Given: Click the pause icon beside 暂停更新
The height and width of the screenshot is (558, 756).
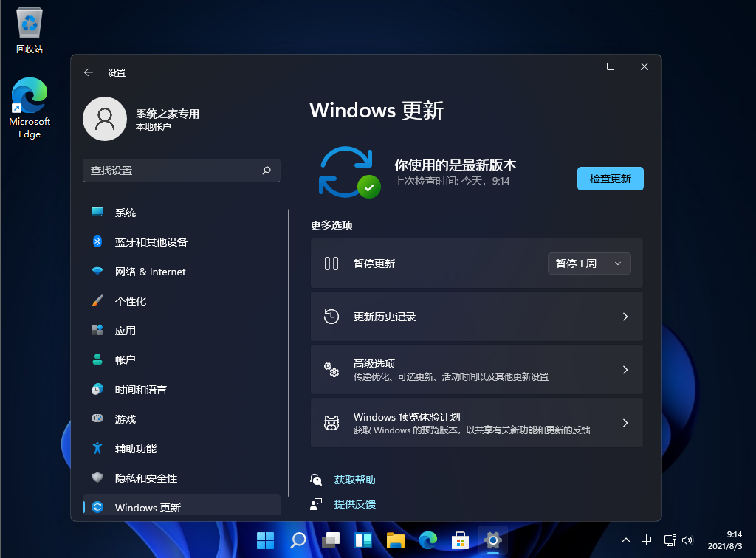Looking at the screenshot, I should 331,263.
